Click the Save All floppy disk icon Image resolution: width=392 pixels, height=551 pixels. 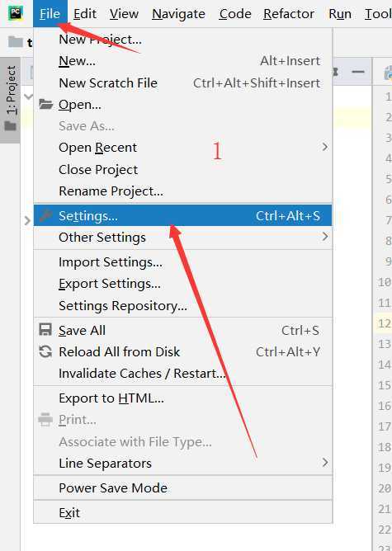[45, 330]
